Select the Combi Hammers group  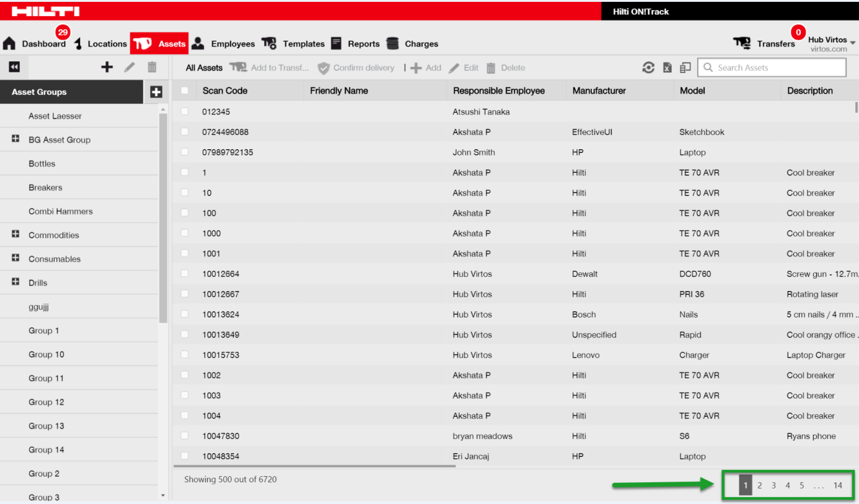pyautogui.click(x=61, y=211)
